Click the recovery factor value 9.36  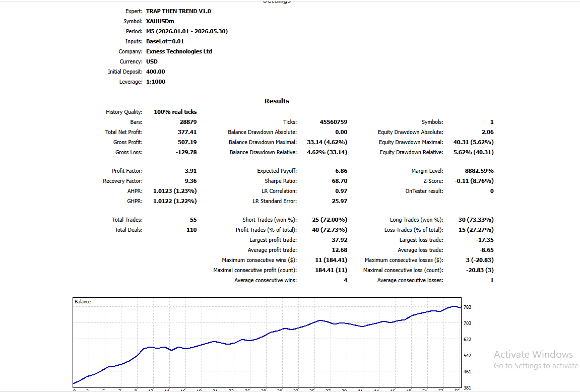[190, 181]
